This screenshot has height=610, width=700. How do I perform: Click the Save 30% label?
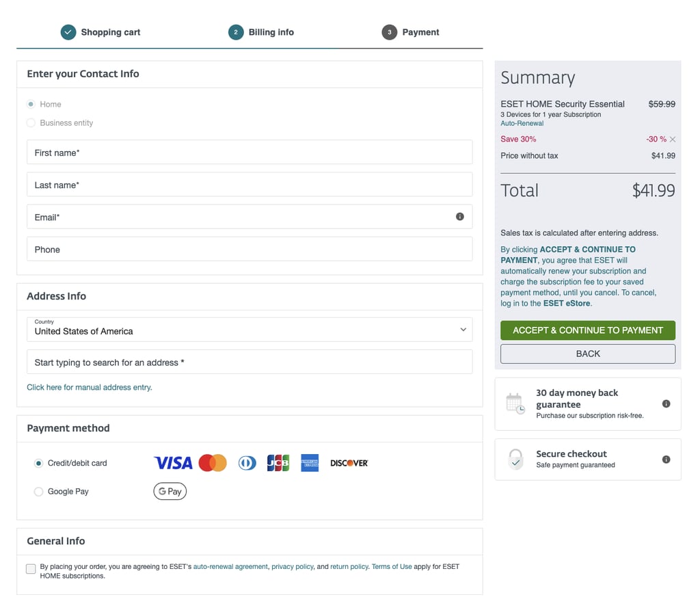tap(518, 140)
